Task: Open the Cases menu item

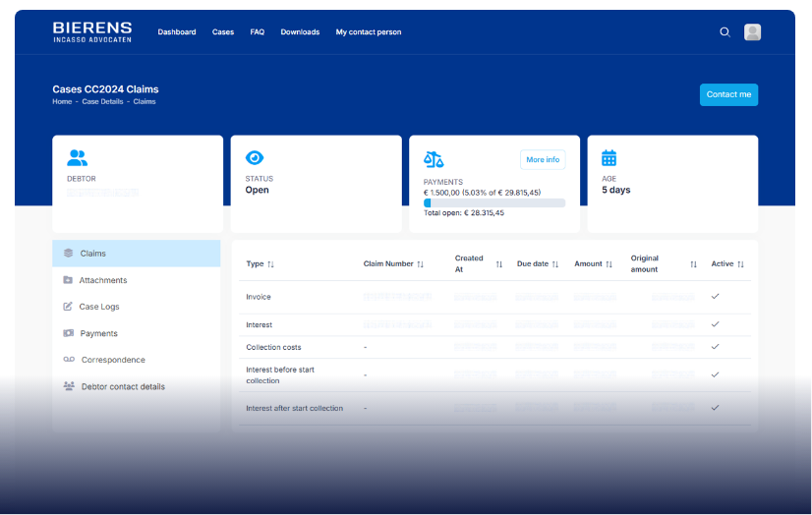Action: [x=223, y=32]
